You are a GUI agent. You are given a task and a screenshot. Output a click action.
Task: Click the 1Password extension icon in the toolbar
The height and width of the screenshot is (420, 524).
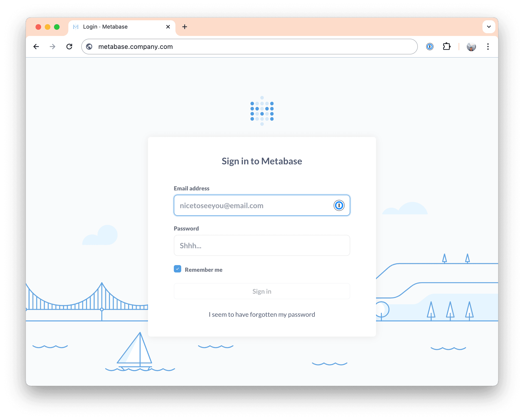tap(429, 46)
